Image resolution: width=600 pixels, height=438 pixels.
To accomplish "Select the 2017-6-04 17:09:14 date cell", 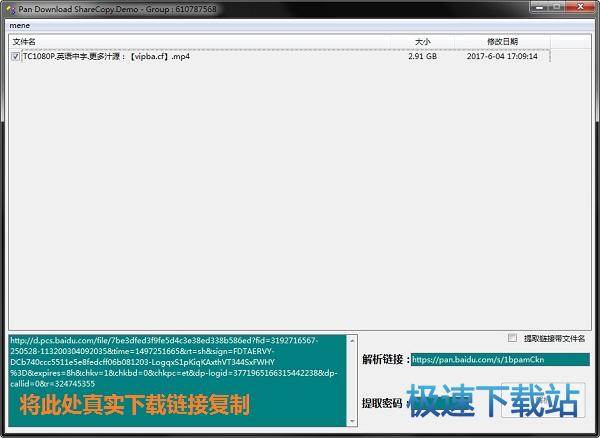I will pos(502,56).
